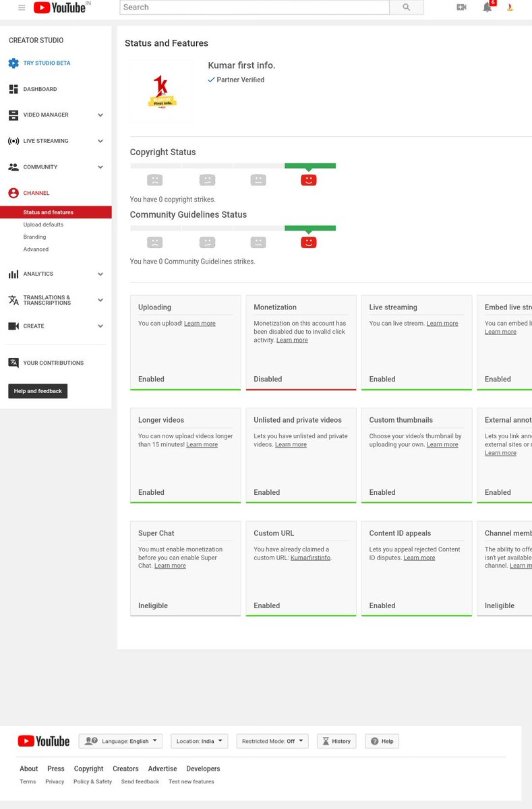
Task: Click the Dashboard grid icon
Action: 13,89
